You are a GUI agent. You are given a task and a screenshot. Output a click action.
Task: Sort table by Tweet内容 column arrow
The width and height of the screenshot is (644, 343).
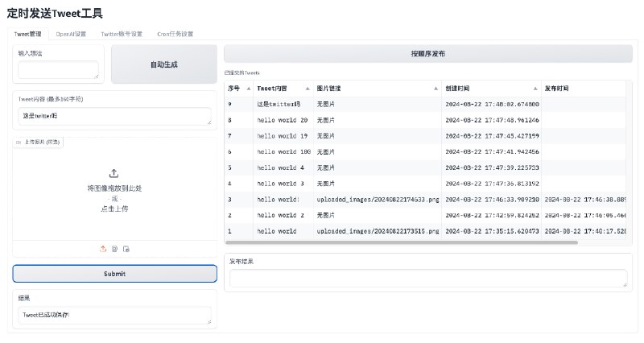pos(308,89)
